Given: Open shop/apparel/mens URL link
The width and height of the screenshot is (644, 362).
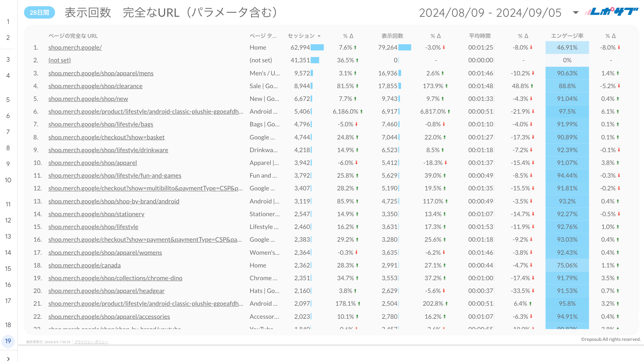Looking at the screenshot, I should tap(101, 73).
